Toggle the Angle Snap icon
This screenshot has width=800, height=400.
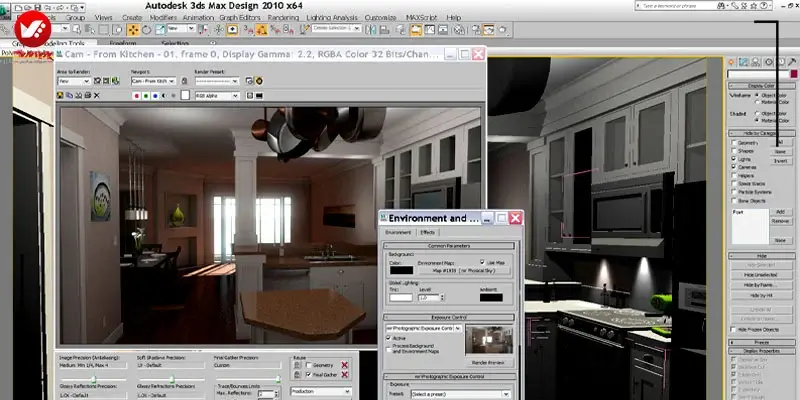(x=261, y=29)
